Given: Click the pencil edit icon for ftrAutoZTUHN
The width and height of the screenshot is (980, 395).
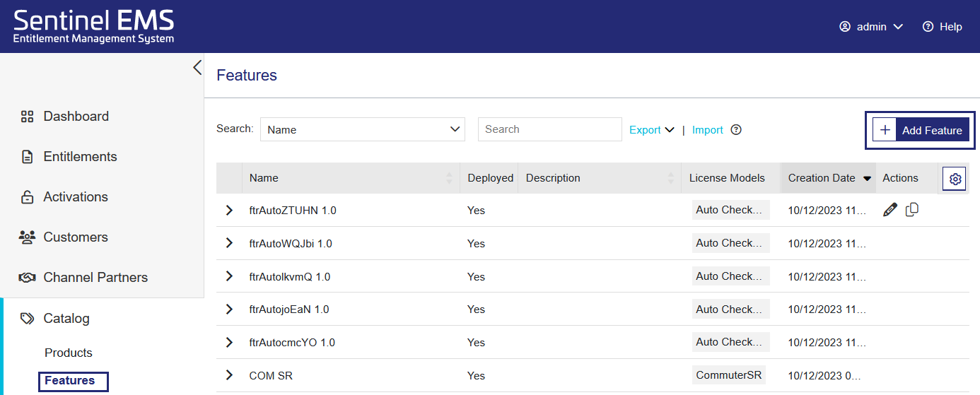Looking at the screenshot, I should (890, 210).
